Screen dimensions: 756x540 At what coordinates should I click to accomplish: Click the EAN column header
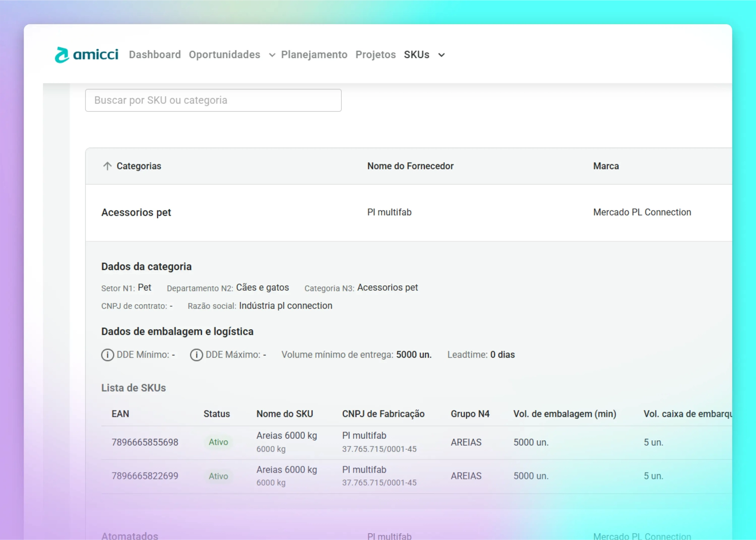(x=120, y=414)
